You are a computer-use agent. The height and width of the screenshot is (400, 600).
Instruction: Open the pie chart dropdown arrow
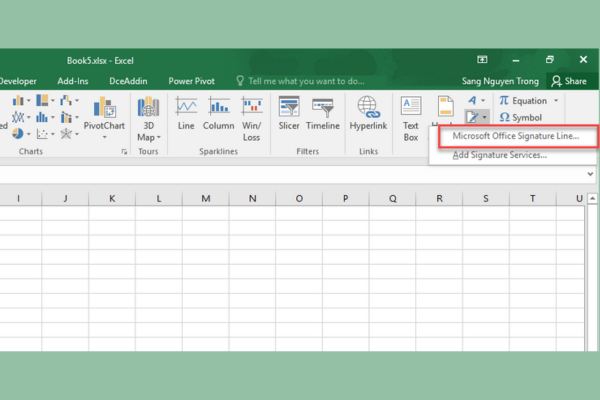(x=29, y=134)
